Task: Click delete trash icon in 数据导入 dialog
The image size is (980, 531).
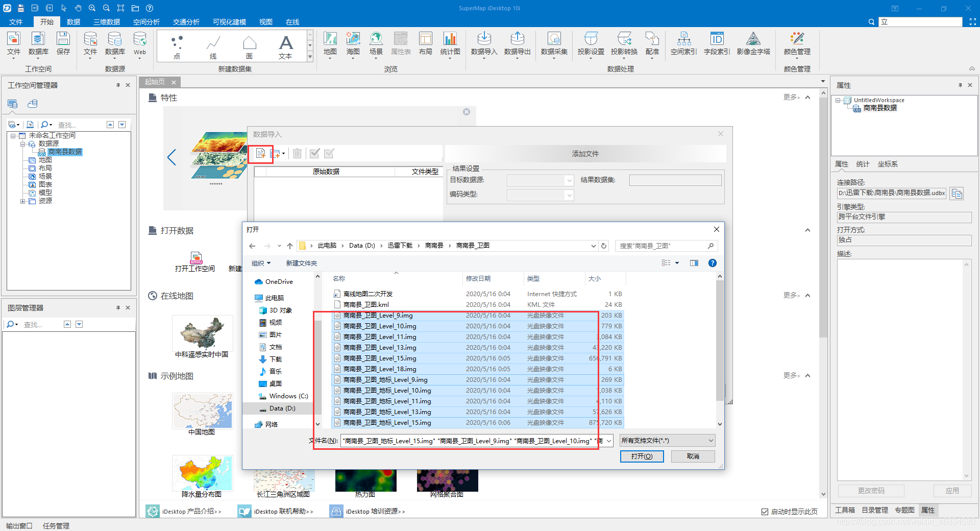Action: 297,153
